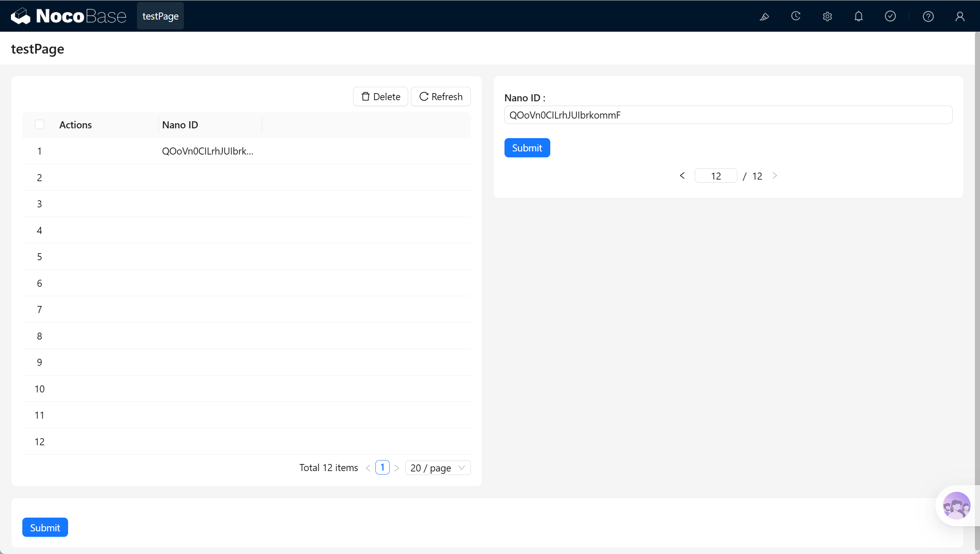The width and height of the screenshot is (980, 554).
Task: Click the Refresh button
Action: 441,97
